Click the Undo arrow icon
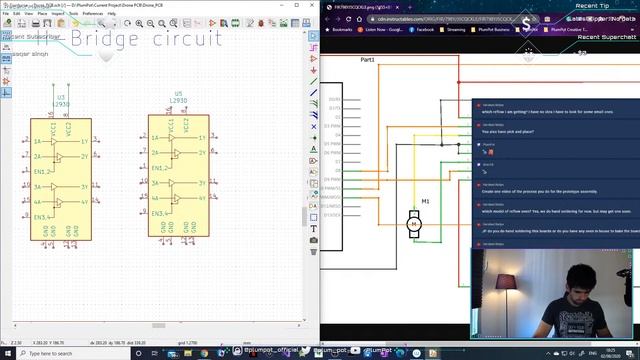 pos(76,23)
